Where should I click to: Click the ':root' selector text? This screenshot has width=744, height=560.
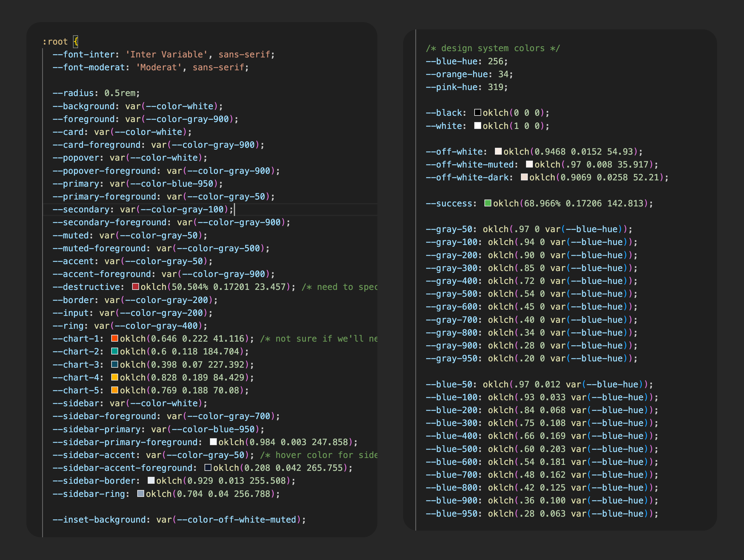[x=55, y=42]
